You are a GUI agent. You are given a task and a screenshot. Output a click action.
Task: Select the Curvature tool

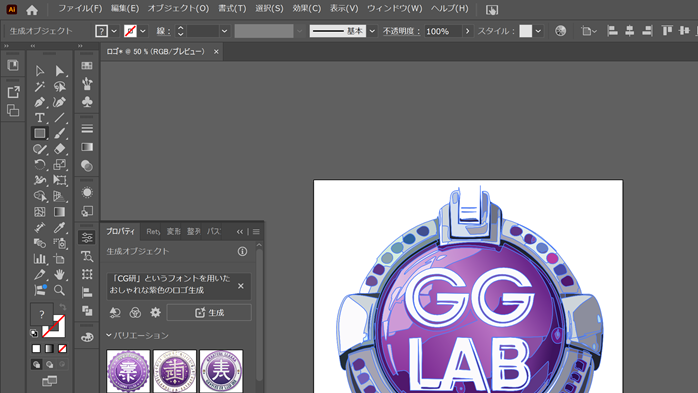[x=59, y=102]
